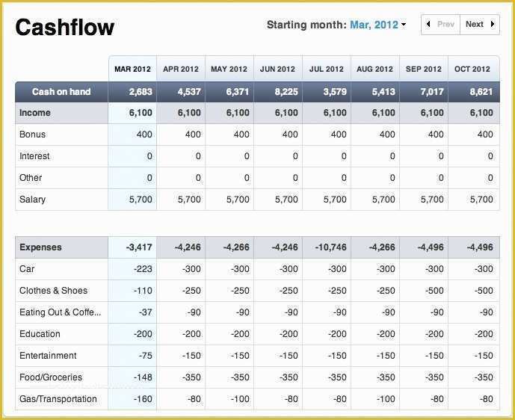Image resolution: width=515 pixels, height=420 pixels.
Task: Click the Prev button
Action: click(441, 25)
